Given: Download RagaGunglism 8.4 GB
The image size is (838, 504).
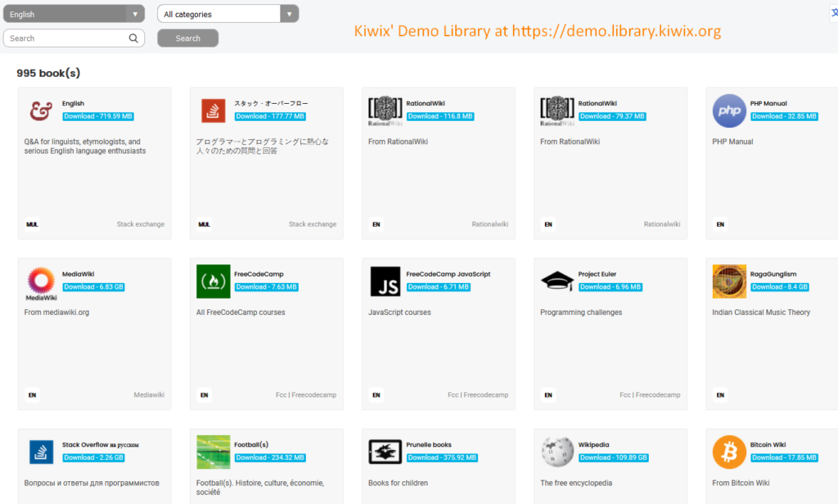Looking at the screenshot, I should [x=780, y=287].
